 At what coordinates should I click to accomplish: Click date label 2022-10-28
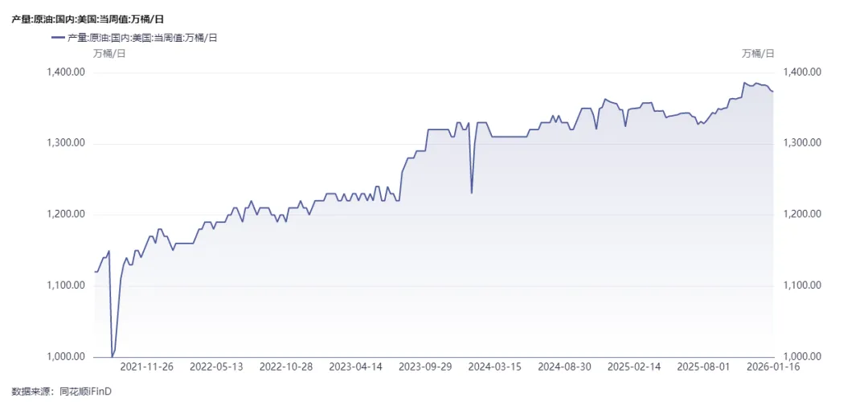pyautogui.click(x=285, y=367)
